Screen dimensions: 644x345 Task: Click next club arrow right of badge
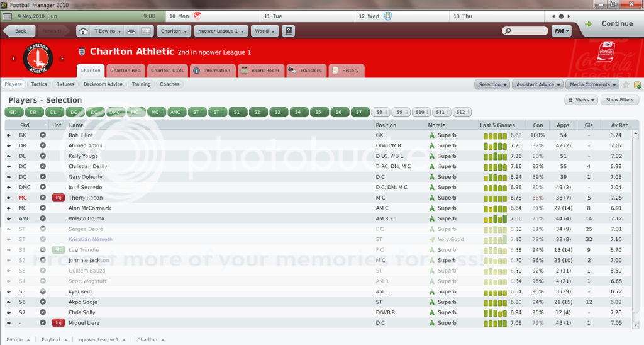tap(65, 59)
